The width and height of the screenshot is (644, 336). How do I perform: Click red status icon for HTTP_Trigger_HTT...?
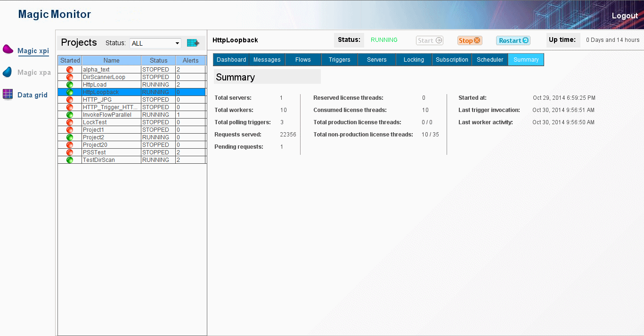coord(70,107)
